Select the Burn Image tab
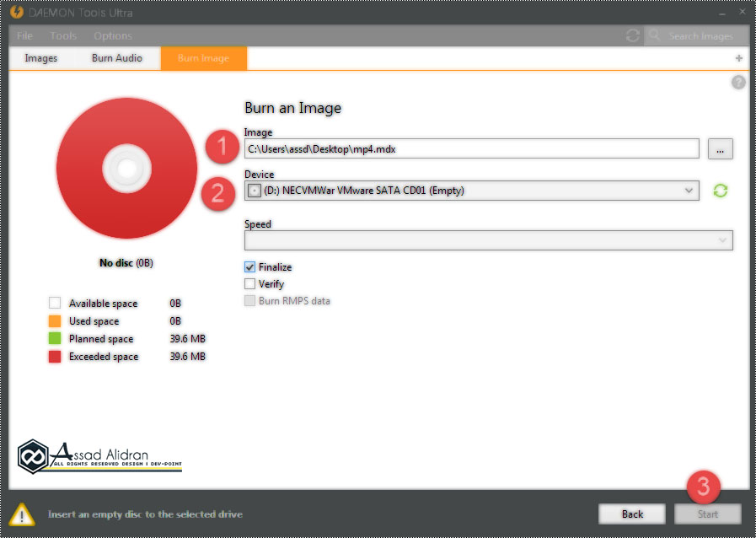This screenshot has height=538, width=756. coord(203,58)
